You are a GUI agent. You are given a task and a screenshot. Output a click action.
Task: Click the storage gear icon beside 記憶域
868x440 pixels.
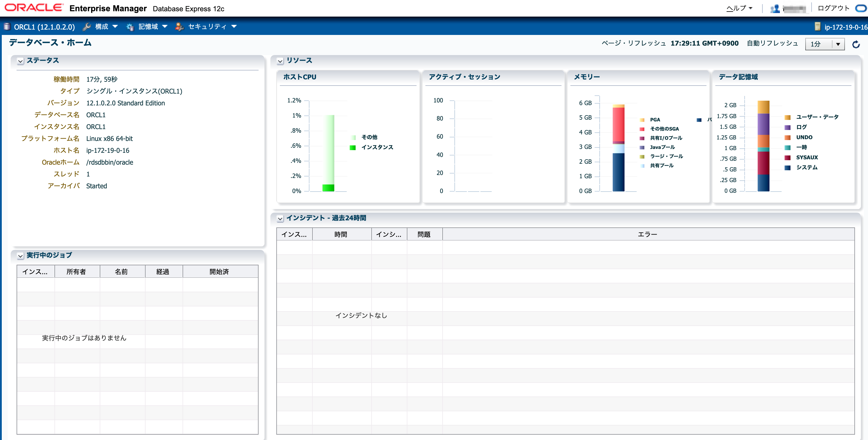click(130, 27)
